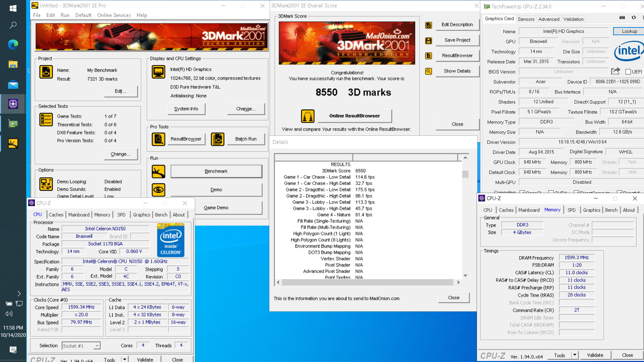Image resolution: width=644 pixels, height=362 pixels.
Task: Open the notification center icon
Action: tap(13, 350)
